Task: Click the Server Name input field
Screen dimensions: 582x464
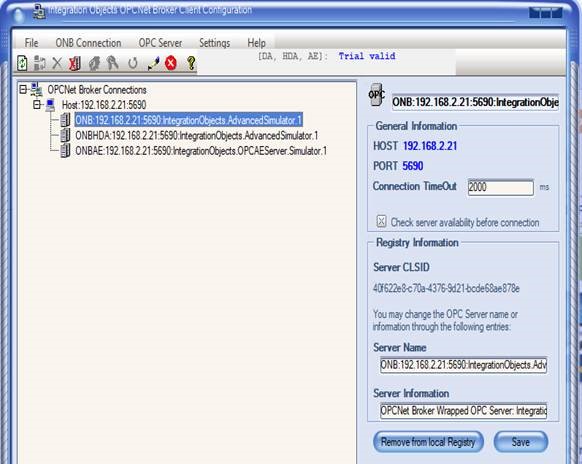Action: [x=463, y=365]
